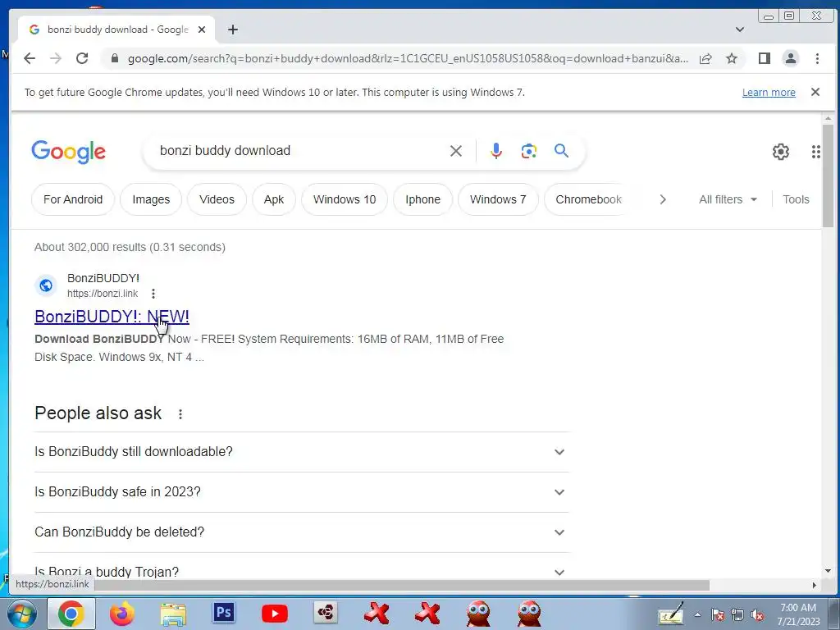Click the https://bonzi.link address text
Viewport: 840px width, 630px height.
click(x=103, y=294)
